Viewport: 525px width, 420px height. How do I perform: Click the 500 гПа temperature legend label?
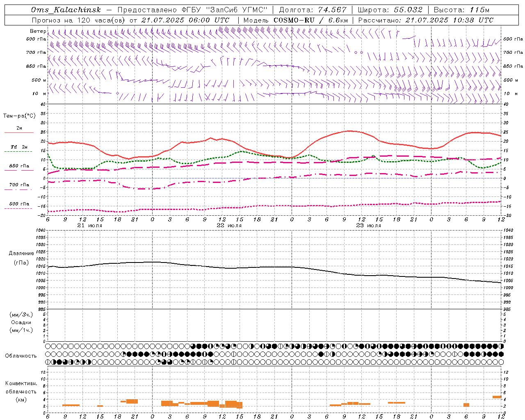(x=19, y=204)
